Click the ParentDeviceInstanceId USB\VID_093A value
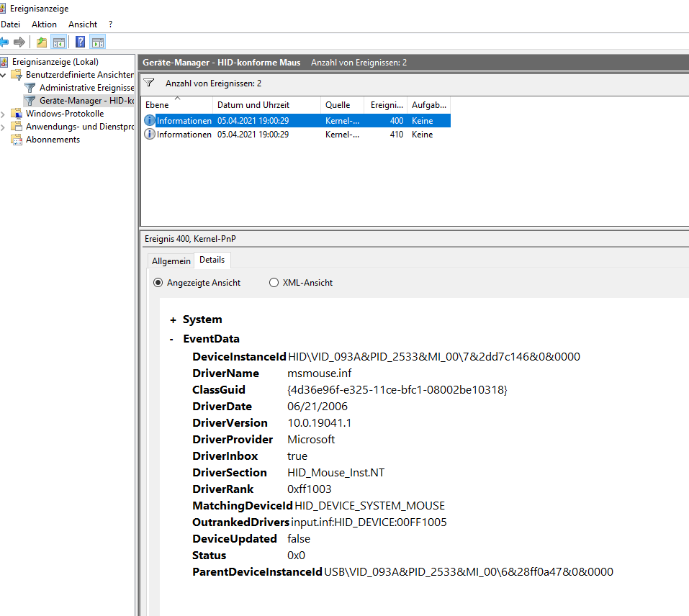 [x=469, y=571]
